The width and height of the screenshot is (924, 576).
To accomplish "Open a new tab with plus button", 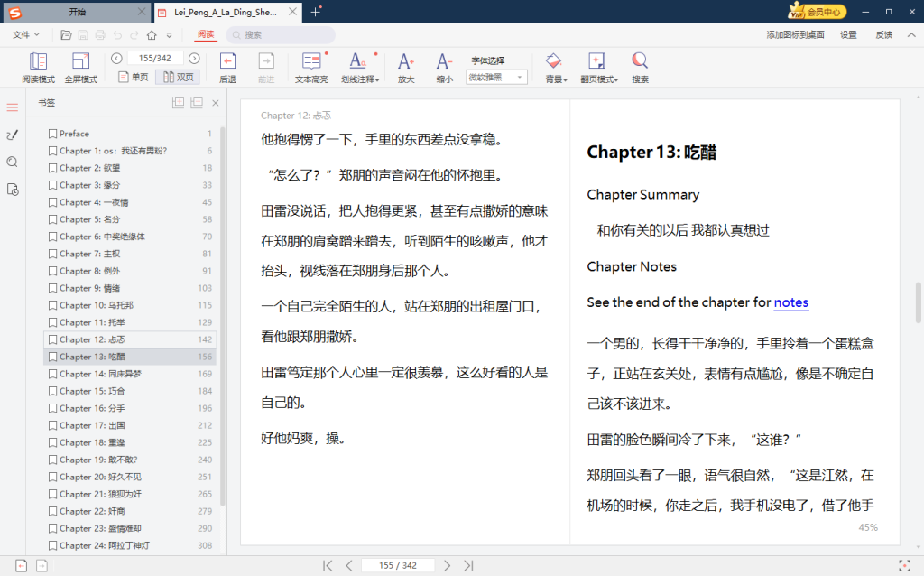I will 315,12.
